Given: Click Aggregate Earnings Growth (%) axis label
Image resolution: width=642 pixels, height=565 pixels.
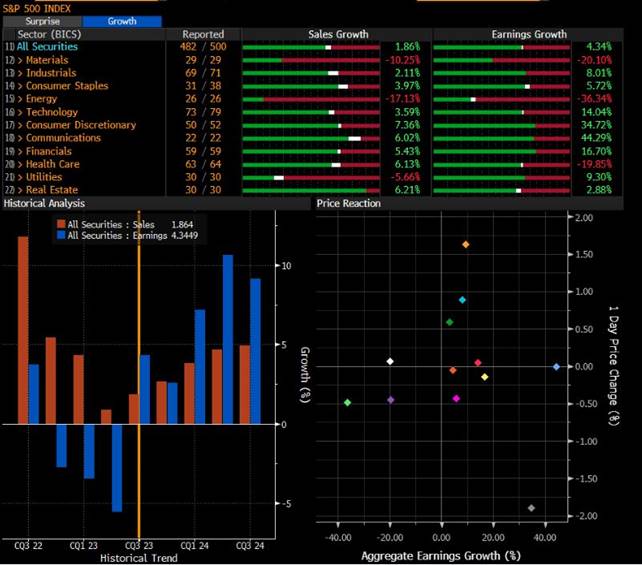Looking at the screenshot, I should (x=441, y=556).
